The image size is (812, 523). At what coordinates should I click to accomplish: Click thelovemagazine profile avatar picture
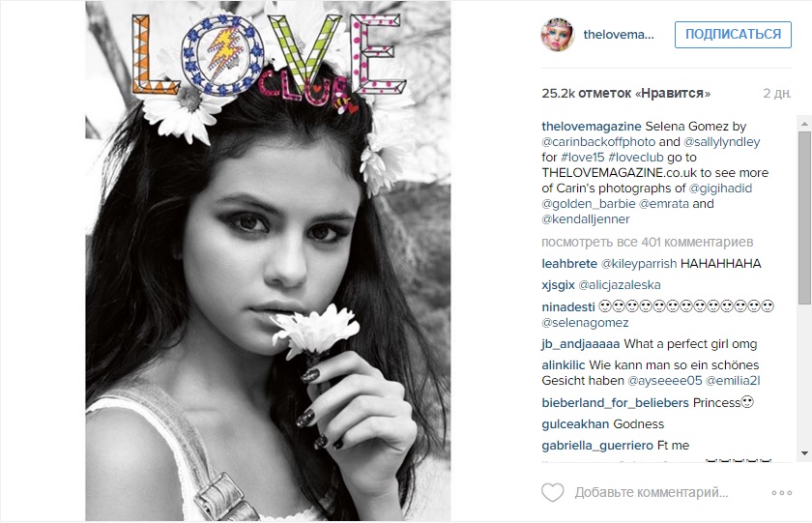click(x=558, y=35)
